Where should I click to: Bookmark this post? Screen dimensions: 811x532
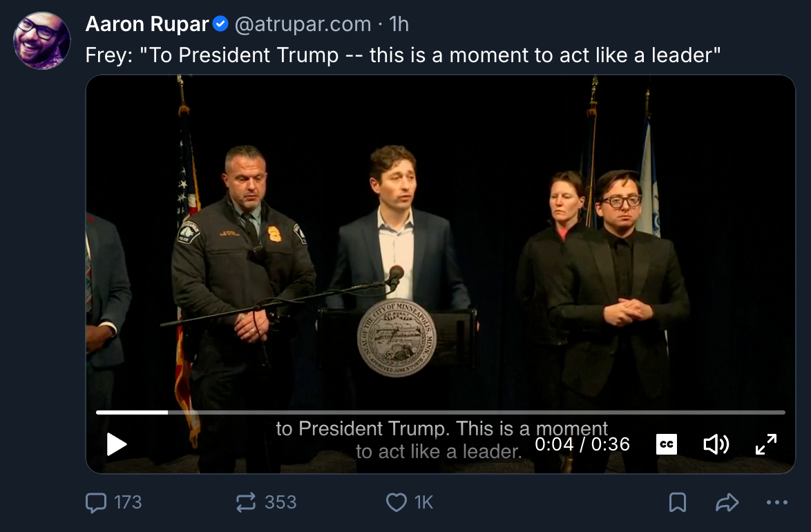[x=678, y=502]
